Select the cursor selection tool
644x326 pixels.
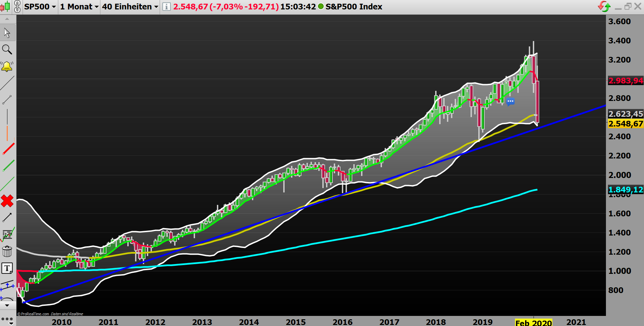[x=7, y=32]
